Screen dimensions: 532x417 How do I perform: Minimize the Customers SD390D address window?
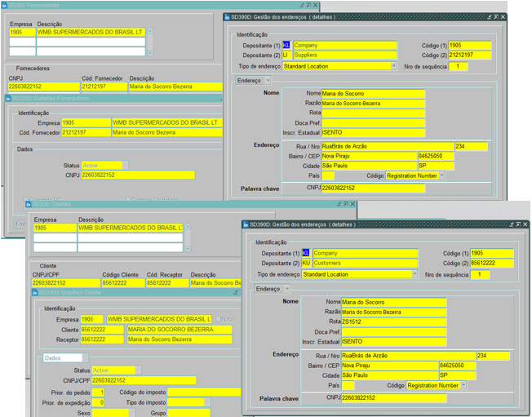(512, 224)
